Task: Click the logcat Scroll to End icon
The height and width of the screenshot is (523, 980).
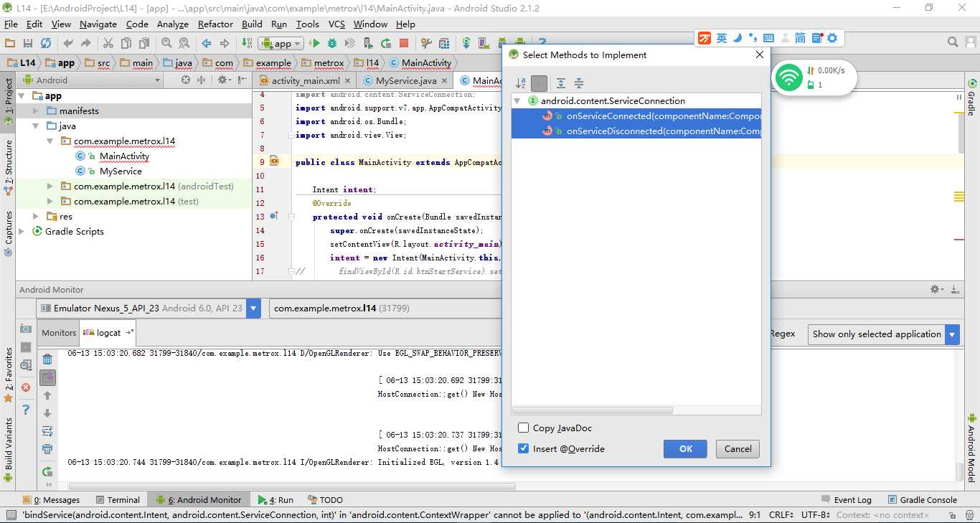Action: pyautogui.click(x=47, y=377)
